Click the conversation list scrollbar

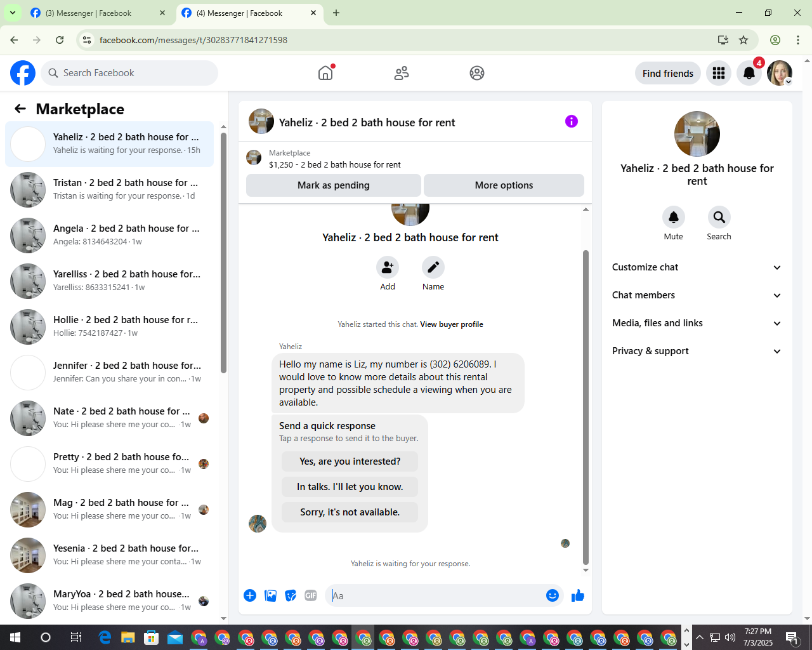pyautogui.click(x=223, y=253)
